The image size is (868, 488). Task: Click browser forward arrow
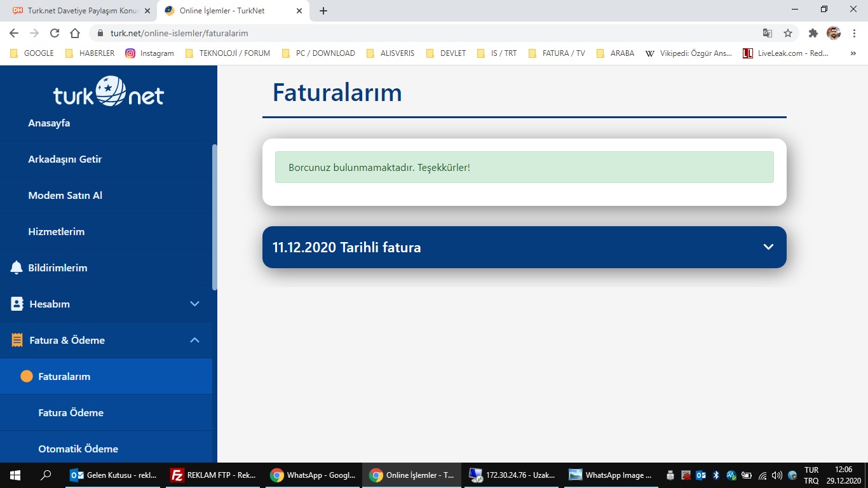tap(34, 33)
